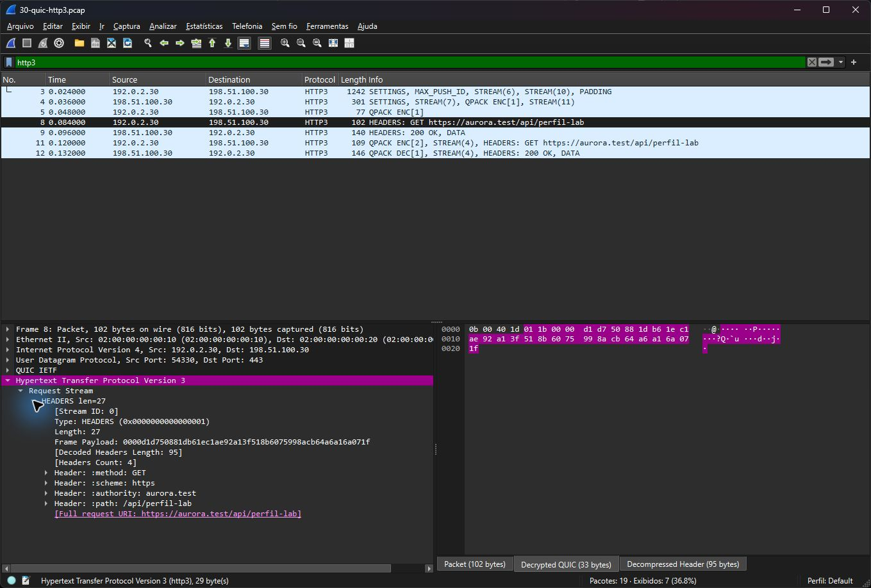
Task: Expand the Ethernet II tree row
Action: pos(8,339)
